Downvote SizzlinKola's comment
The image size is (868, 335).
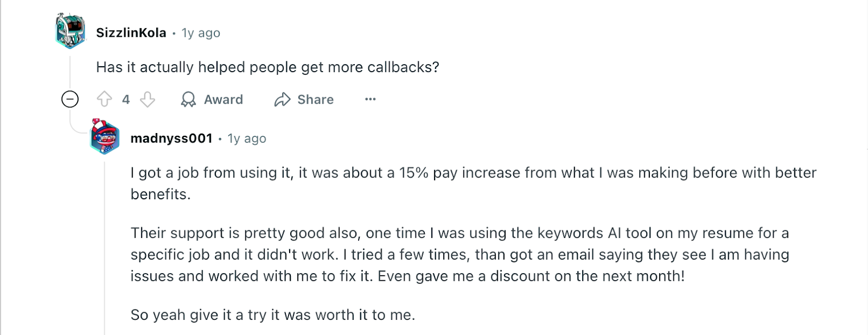click(148, 99)
